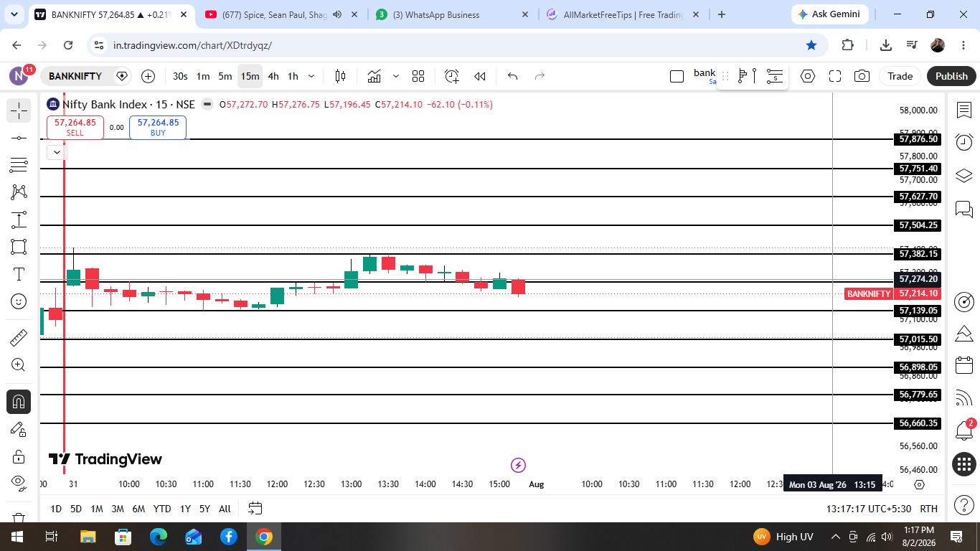Select the trend line drawing tool
980x551 pixels.
[19, 138]
